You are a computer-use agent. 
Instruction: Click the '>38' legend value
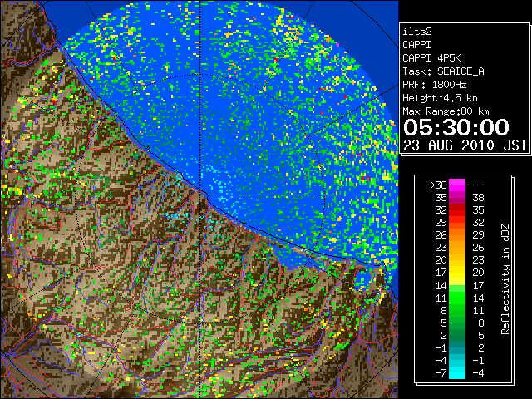pos(438,185)
